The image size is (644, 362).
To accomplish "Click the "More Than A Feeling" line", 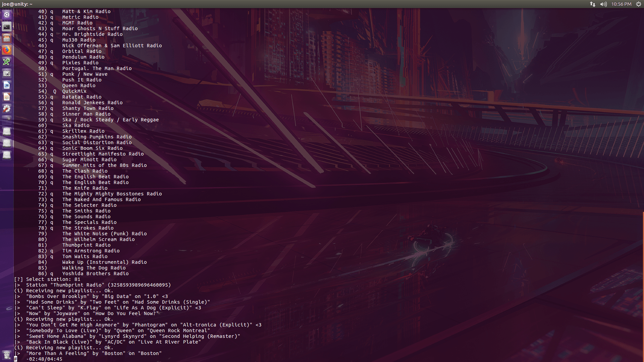I will pyautogui.click(x=88, y=353).
